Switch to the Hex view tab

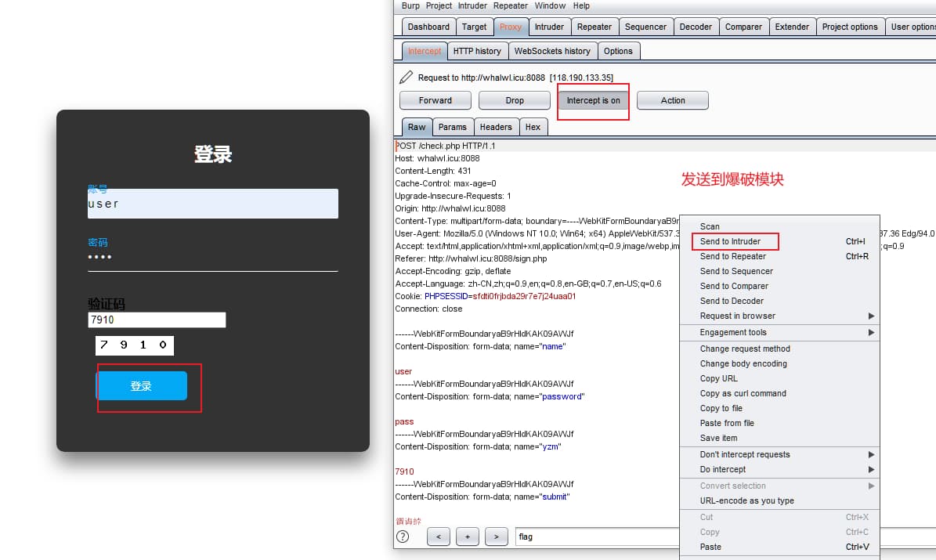[533, 127]
